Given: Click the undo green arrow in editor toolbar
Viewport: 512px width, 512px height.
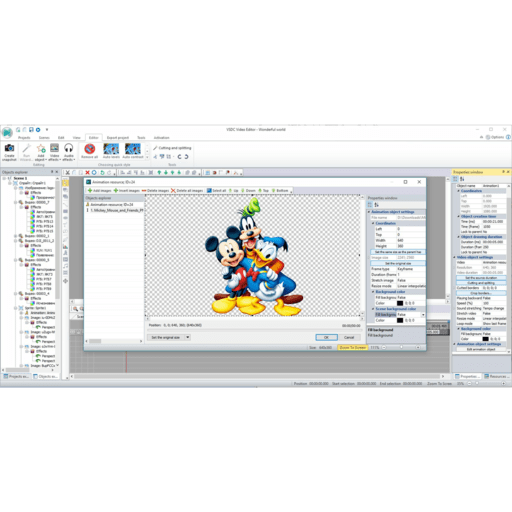Looking at the screenshot, I should (x=102, y=172).
